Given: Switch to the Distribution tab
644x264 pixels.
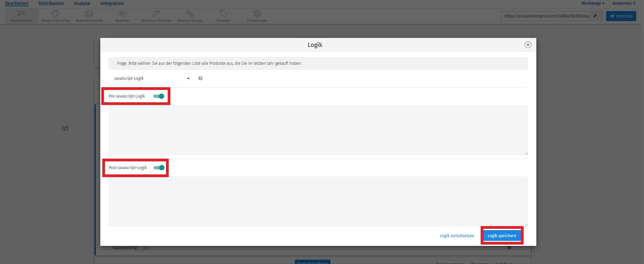Looking at the screenshot, I should (51, 3).
